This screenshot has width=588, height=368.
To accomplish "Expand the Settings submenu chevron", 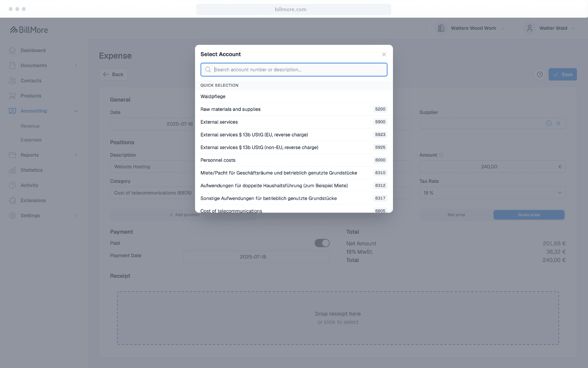I will coord(76,216).
